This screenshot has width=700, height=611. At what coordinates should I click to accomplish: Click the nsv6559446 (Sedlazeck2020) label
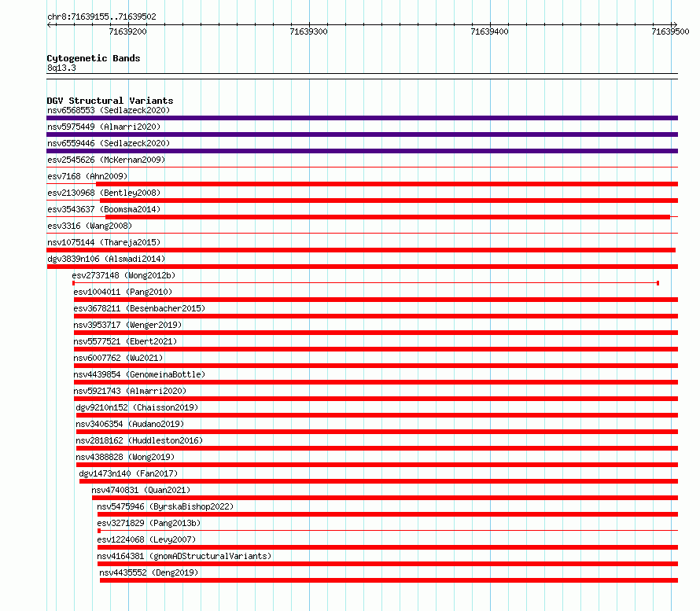109,143
